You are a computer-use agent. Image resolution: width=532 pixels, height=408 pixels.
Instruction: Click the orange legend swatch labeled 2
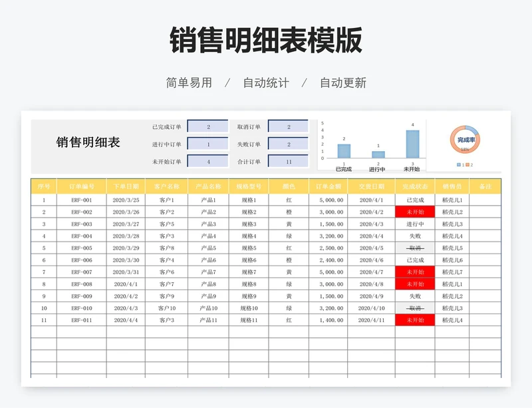point(467,165)
